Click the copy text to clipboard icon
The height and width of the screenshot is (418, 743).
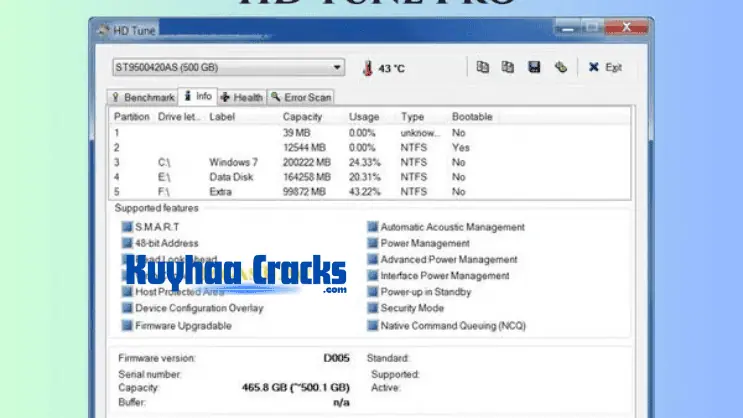[x=482, y=67]
